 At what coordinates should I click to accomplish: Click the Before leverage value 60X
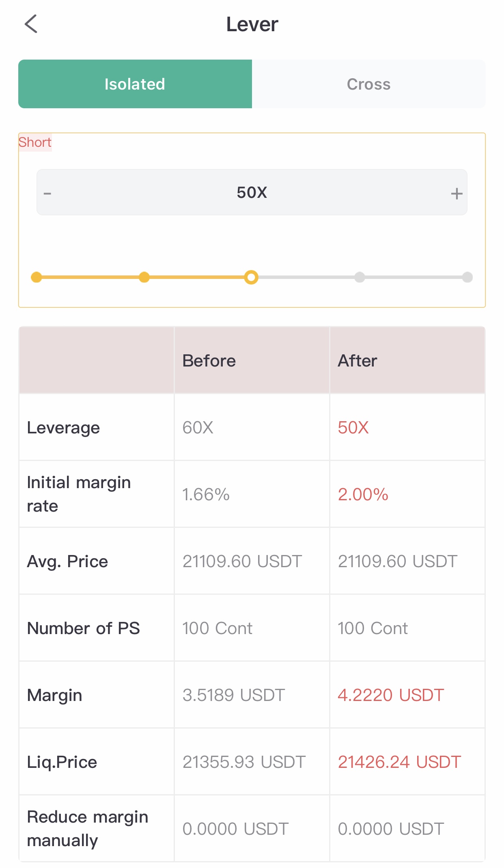[x=198, y=427]
